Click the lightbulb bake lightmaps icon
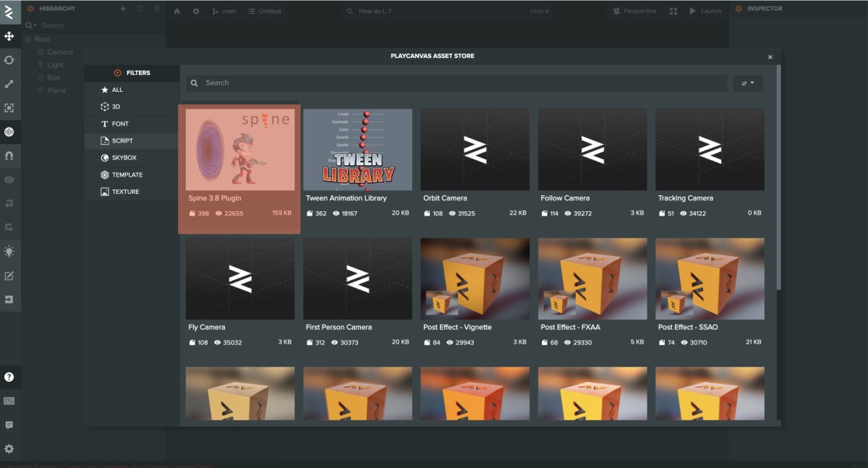Image resolution: width=868 pixels, height=468 pixels. click(9, 251)
